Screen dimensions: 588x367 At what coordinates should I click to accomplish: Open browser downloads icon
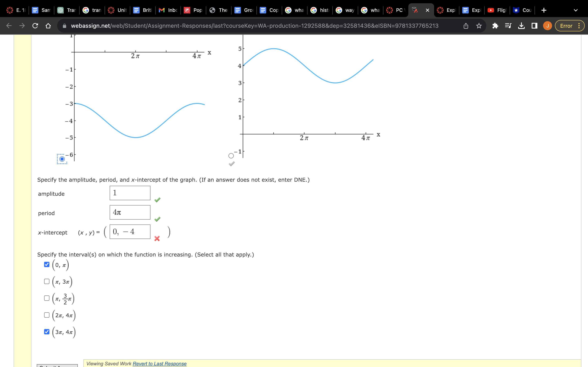click(521, 26)
